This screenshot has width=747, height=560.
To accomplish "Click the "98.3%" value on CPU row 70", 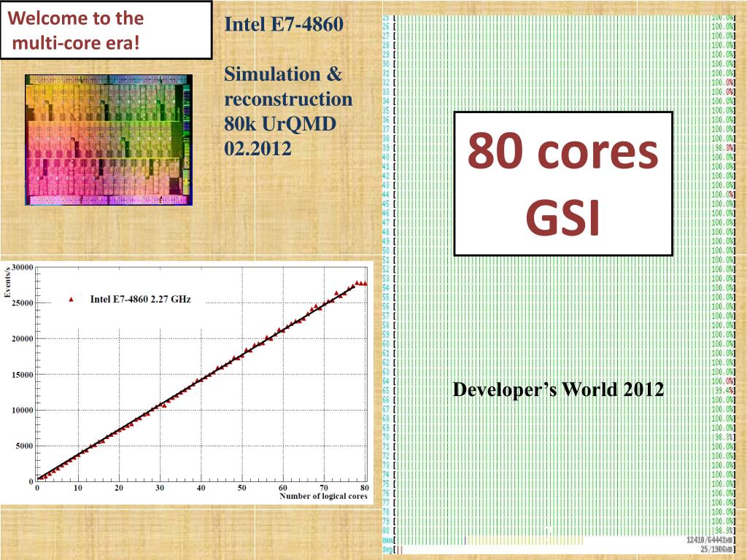I will coord(723,437).
